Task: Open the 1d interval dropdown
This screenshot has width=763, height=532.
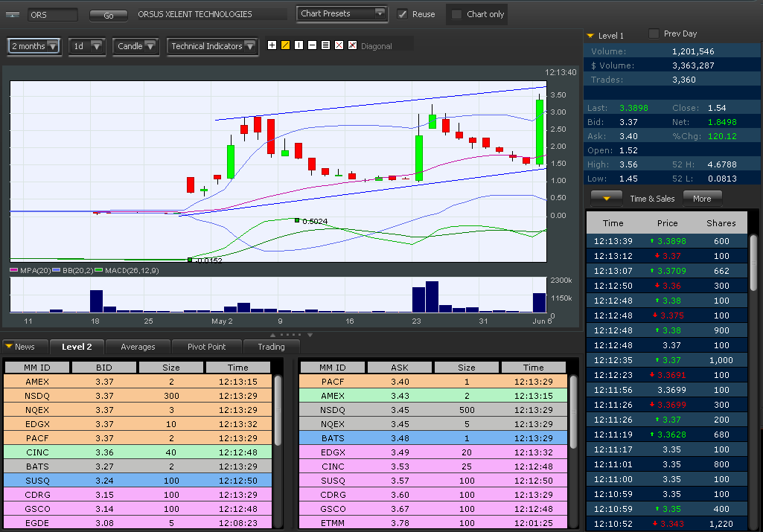Action: [x=86, y=46]
